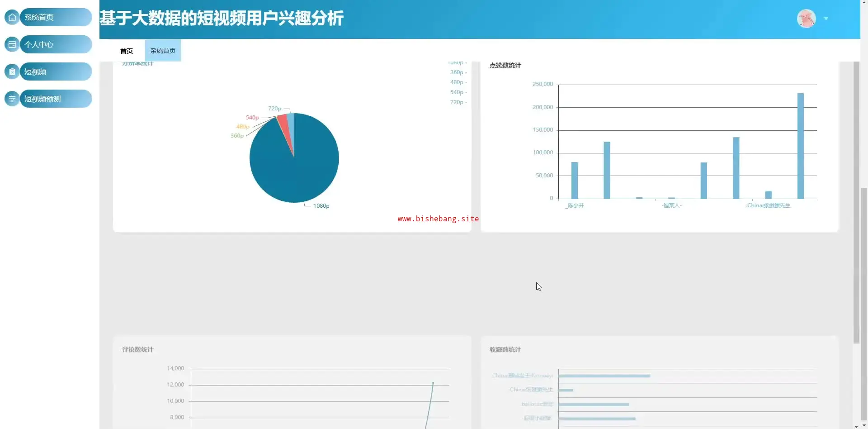Click the 720p label above the pie

coord(274,109)
